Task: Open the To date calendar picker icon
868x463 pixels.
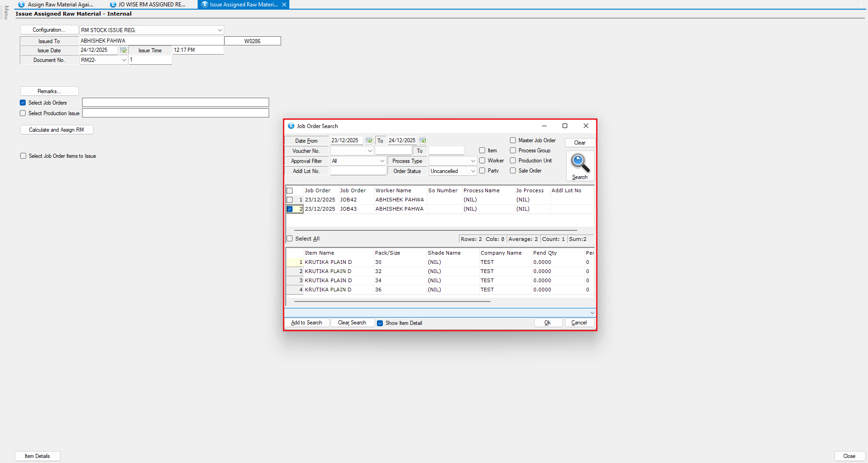Action: tap(422, 140)
